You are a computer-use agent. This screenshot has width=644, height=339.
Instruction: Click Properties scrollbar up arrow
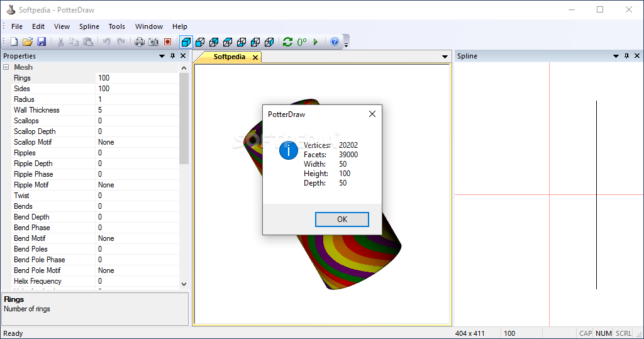coord(184,68)
